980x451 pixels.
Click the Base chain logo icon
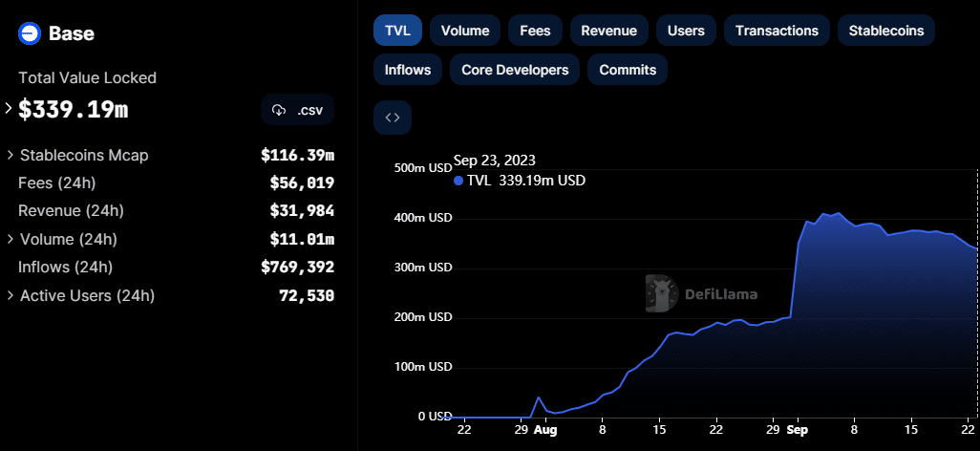coord(30,33)
